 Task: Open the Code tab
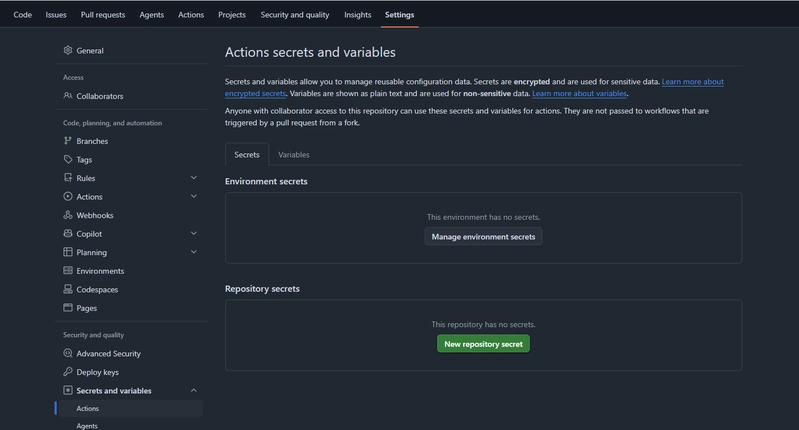(x=22, y=15)
